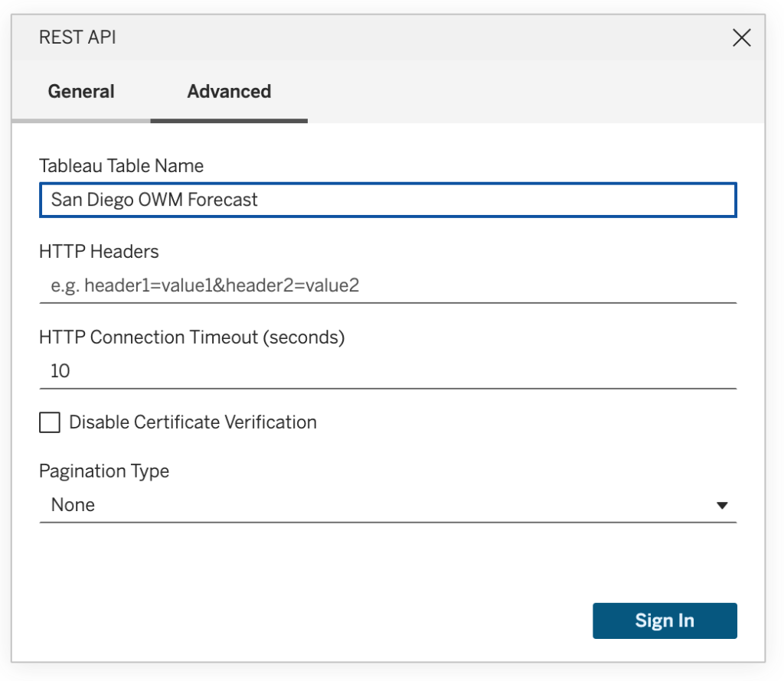The height and width of the screenshot is (681, 784).
Task: Click the Pagination Type dropdown arrow
Action: pyautogui.click(x=721, y=506)
